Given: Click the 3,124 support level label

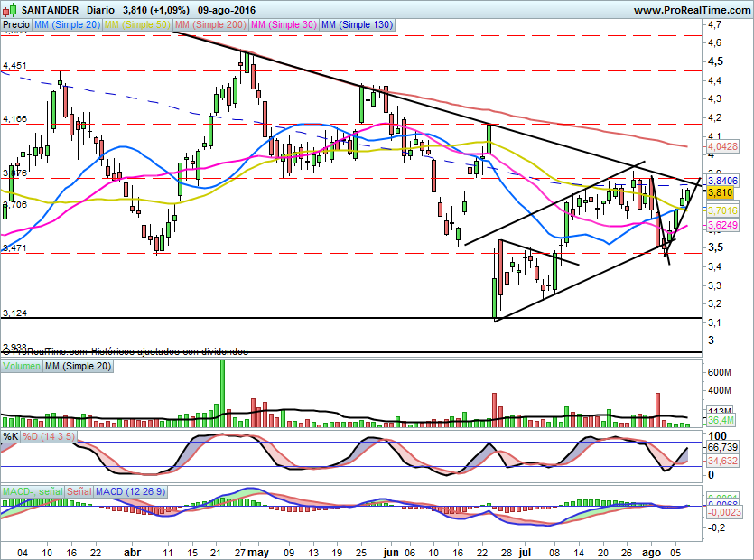Looking at the screenshot, I should click(x=14, y=313).
